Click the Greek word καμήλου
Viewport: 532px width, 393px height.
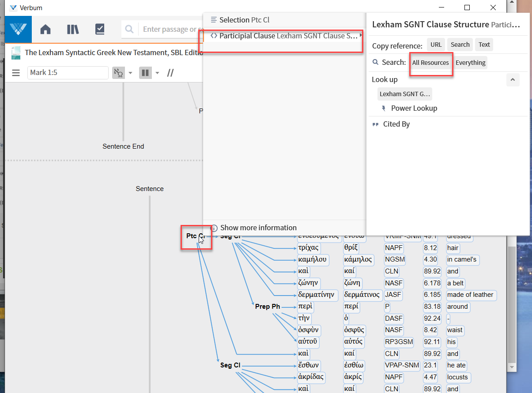(313, 259)
